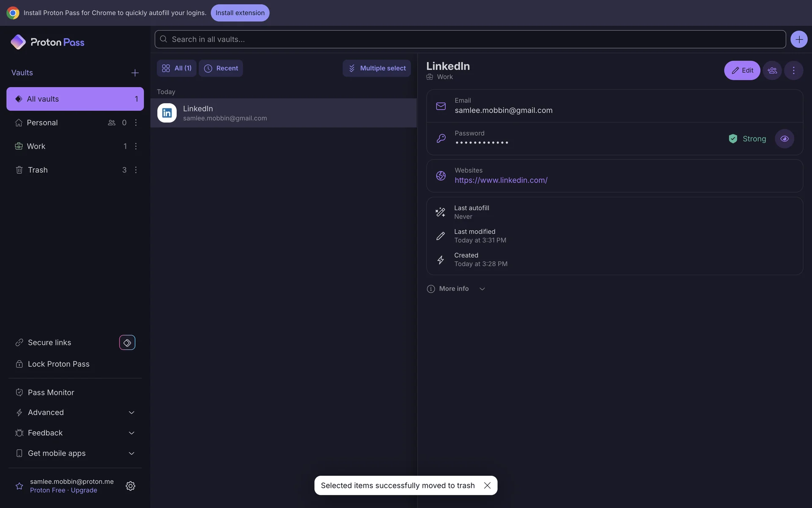Click the create new item plus button
Image resolution: width=812 pixels, height=508 pixels.
coord(798,39)
